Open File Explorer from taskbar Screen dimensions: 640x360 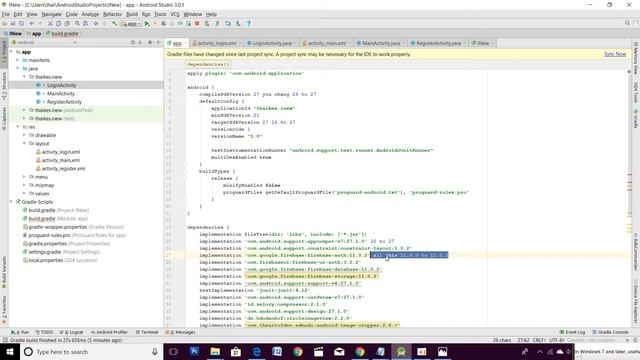(x=215, y=351)
